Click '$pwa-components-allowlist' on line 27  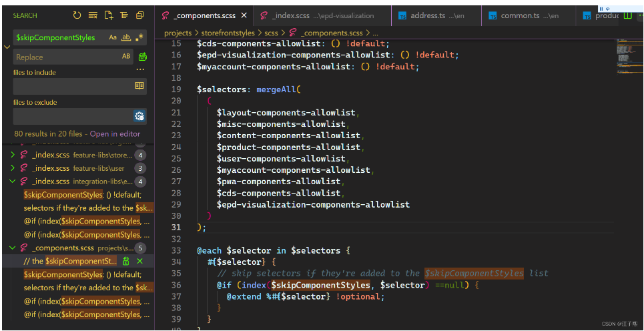coord(278,182)
